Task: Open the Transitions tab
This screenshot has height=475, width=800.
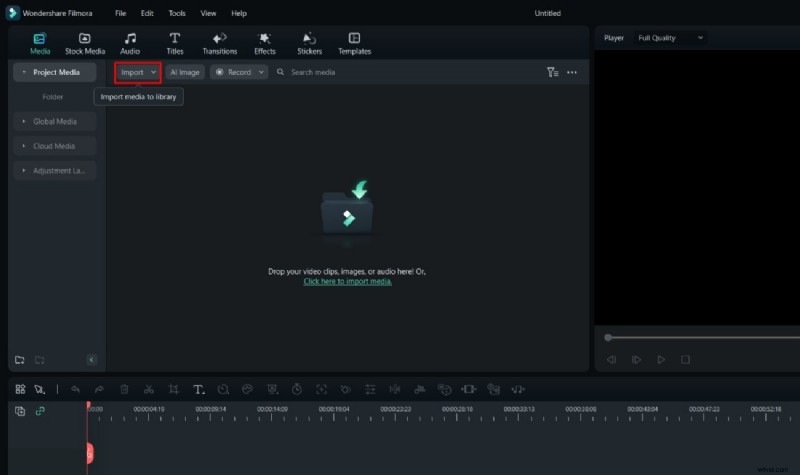Action: tap(219, 44)
